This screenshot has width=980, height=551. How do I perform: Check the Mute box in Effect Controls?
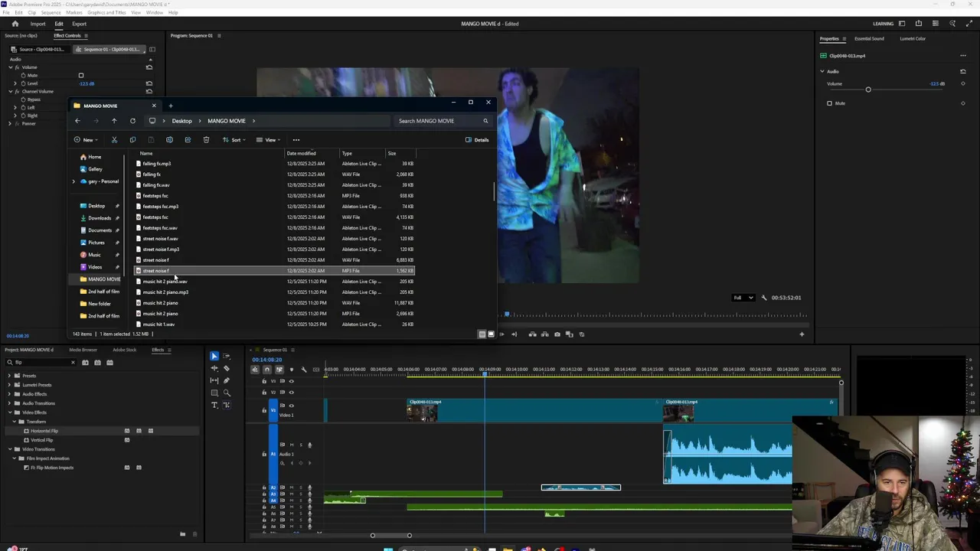[80, 76]
